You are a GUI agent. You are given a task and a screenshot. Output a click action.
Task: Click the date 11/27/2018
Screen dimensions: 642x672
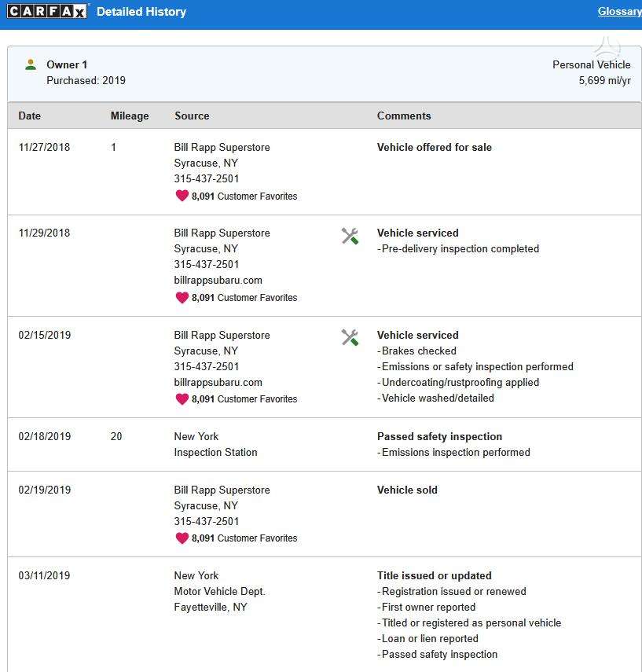pyautogui.click(x=44, y=148)
